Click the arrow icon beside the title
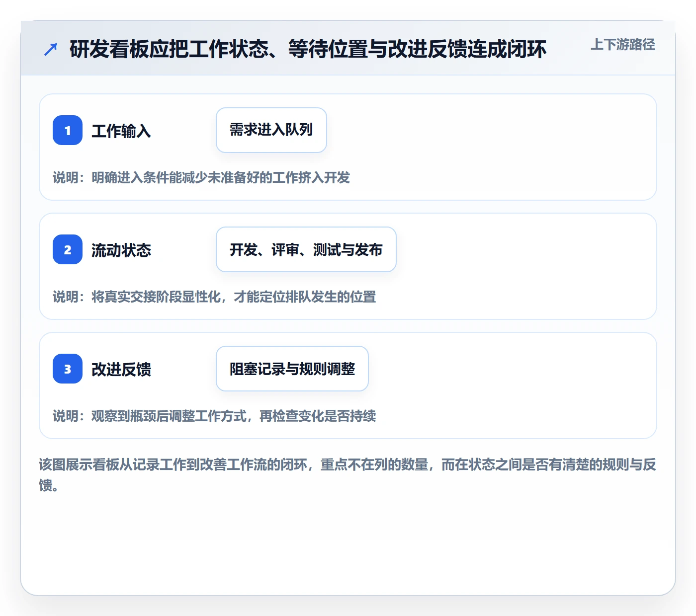Viewport: 696px width, 616px height. pos(51,49)
